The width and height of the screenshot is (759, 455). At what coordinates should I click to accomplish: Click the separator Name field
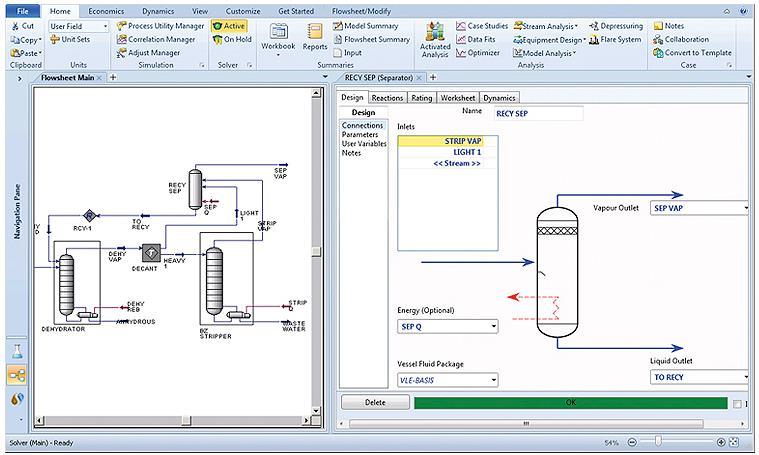(x=539, y=113)
